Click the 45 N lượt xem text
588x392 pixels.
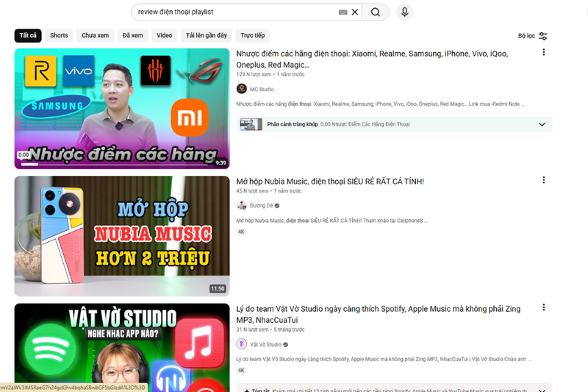click(252, 191)
